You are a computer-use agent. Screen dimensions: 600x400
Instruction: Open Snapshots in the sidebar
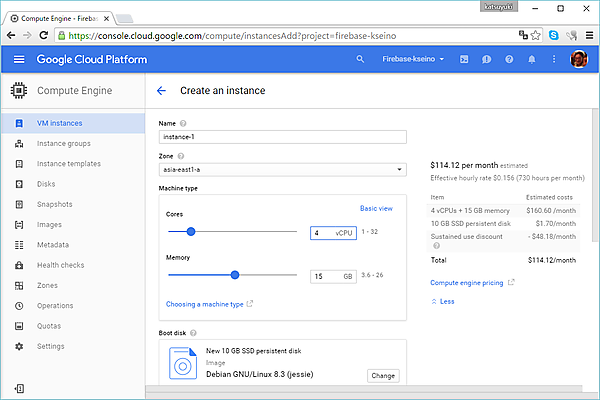click(x=54, y=204)
